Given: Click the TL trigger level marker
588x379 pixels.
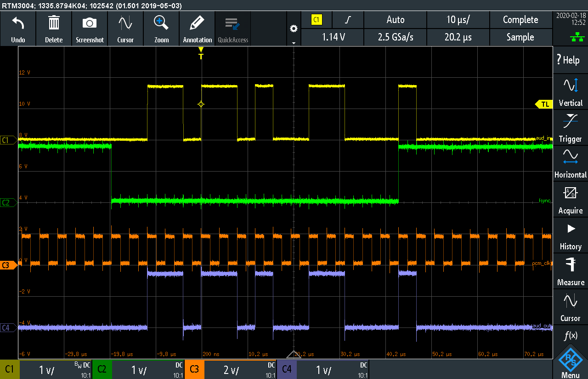Looking at the screenshot, I should [544, 104].
